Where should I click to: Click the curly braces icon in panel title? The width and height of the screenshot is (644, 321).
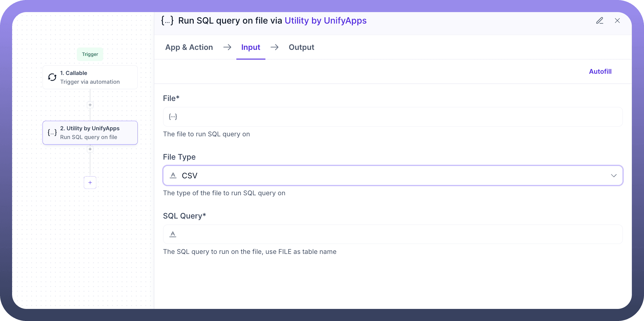point(167,21)
